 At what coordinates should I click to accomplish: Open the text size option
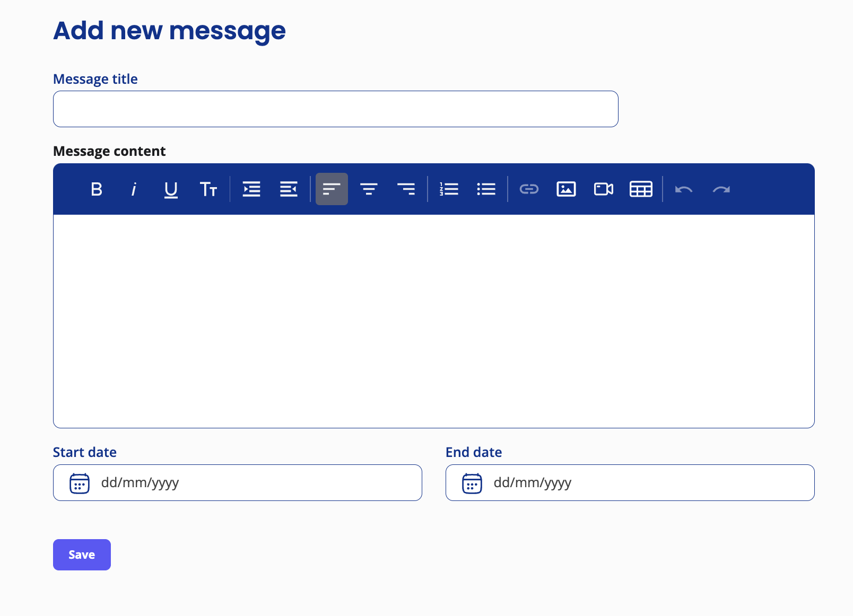coord(208,189)
